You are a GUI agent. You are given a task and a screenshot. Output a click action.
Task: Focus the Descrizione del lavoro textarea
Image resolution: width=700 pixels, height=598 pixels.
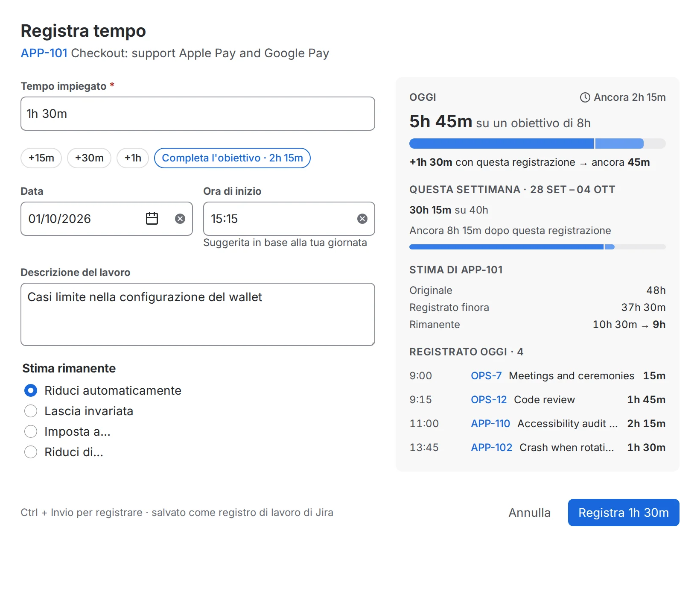198,314
